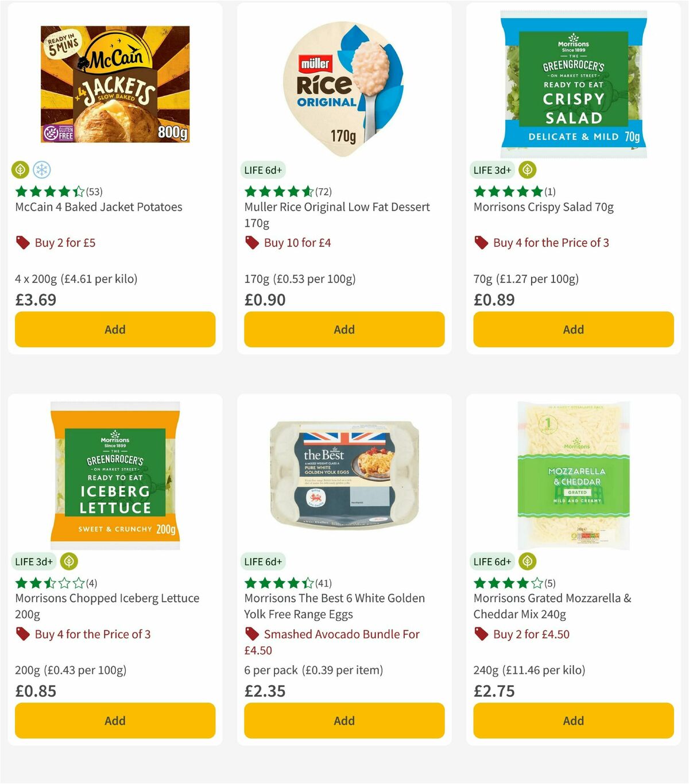Image resolution: width=689 pixels, height=784 pixels.
Task: Click the LIFE 3d+ badge on Iceberg Lettuce
Action: coord(33,561)
